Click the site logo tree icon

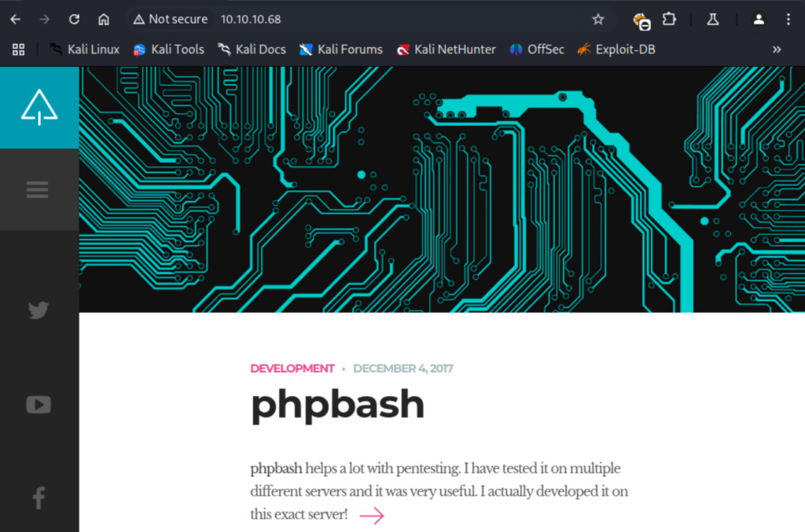click(39, 108)
